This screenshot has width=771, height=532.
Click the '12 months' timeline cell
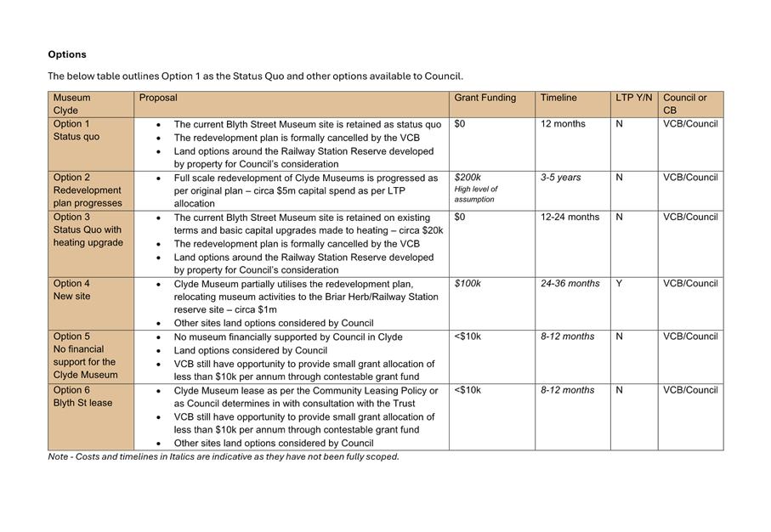click(563, 124)
